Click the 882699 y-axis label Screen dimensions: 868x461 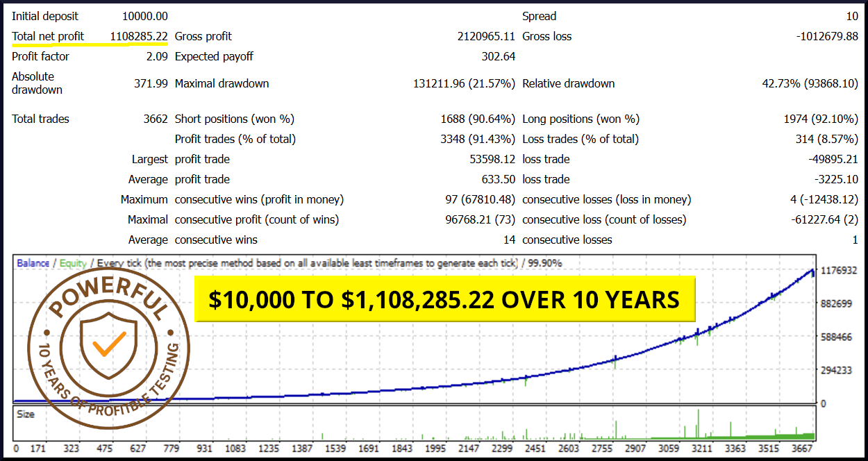pyautogui.click(x=838, y=303)
